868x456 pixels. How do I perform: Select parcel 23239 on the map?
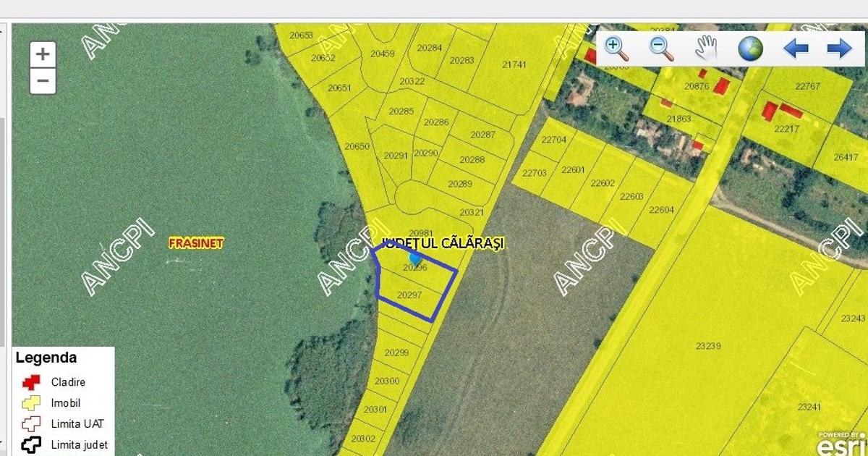[708, 346]
